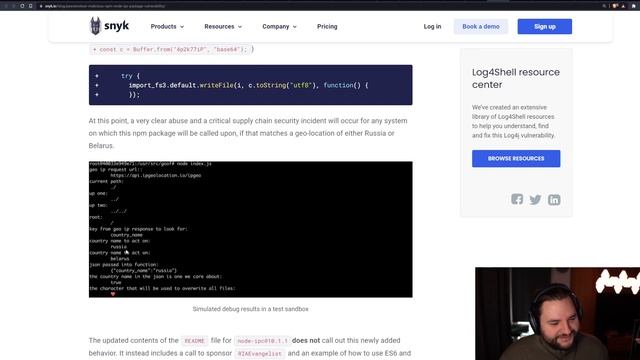This screenshot has width=640, height=360.
Task: Click the Buffer.from inline code snippet
Action: pos(169,49)
